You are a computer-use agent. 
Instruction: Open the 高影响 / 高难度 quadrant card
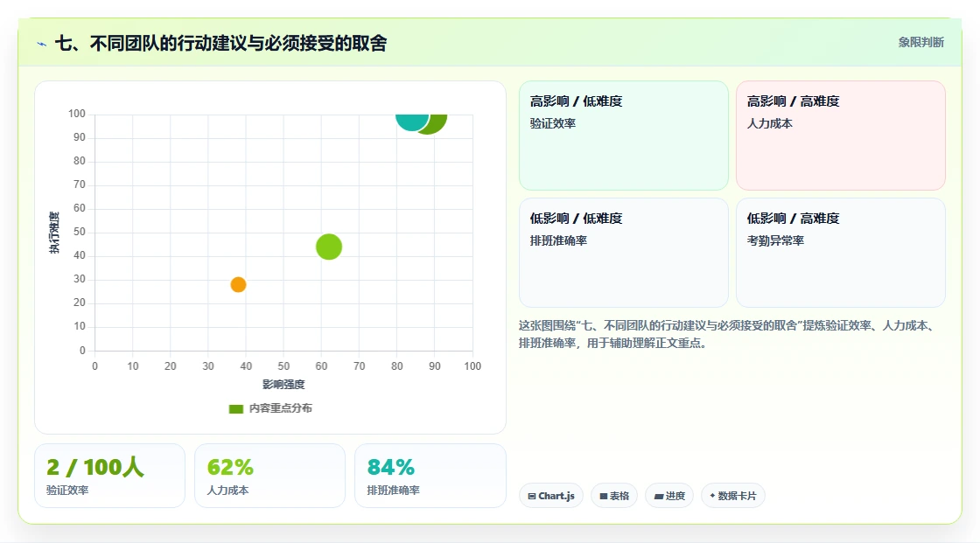[841, 135]
